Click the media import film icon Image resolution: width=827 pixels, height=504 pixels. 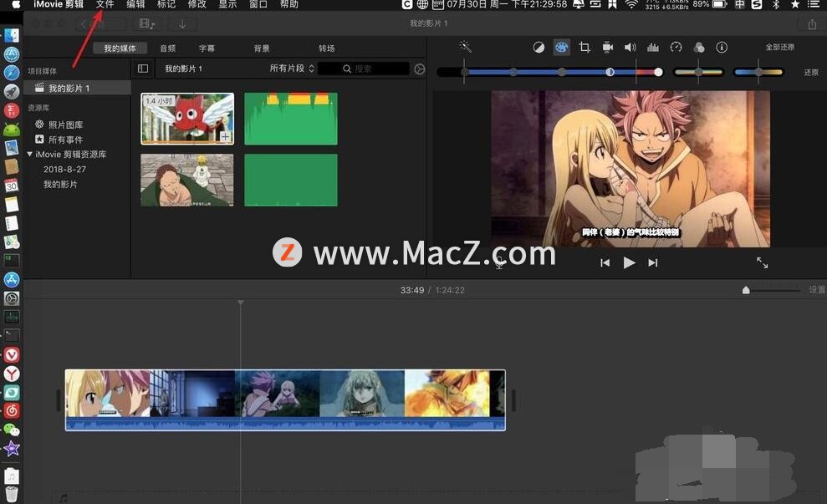[x=146, y=23]
